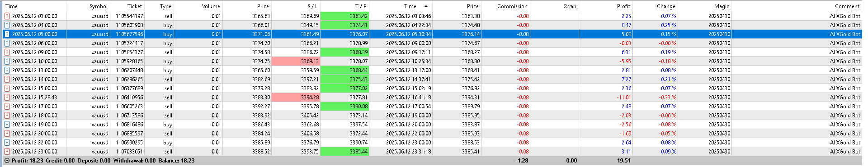Sort by the Symbol column header
868x167 pixels.
88,6
